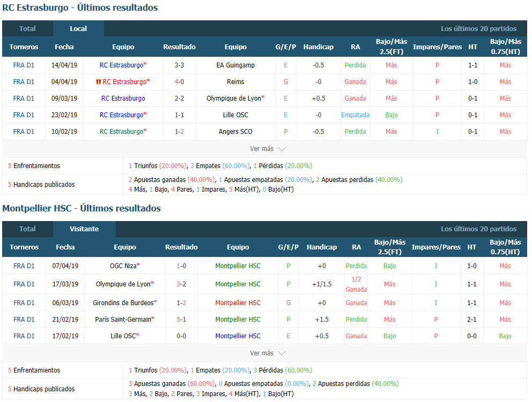Click the 2-2 result on 09/03/19
532x402 pixels.
(179, 98)
